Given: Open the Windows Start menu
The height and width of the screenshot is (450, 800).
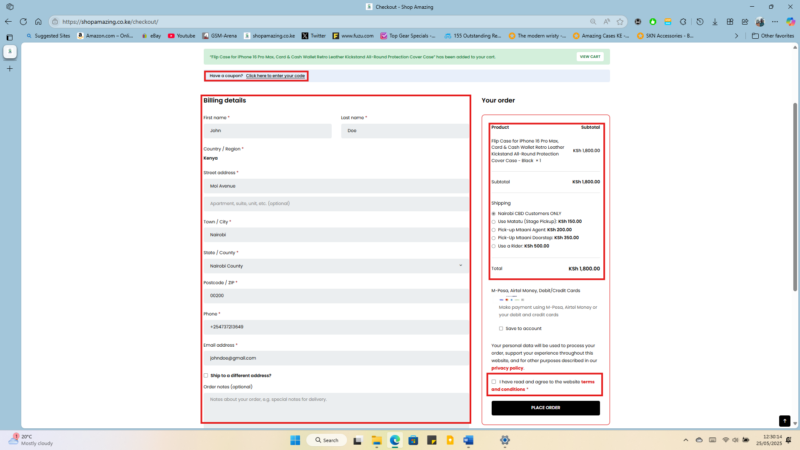Looking at the screenshot, I should pos(295,440).
